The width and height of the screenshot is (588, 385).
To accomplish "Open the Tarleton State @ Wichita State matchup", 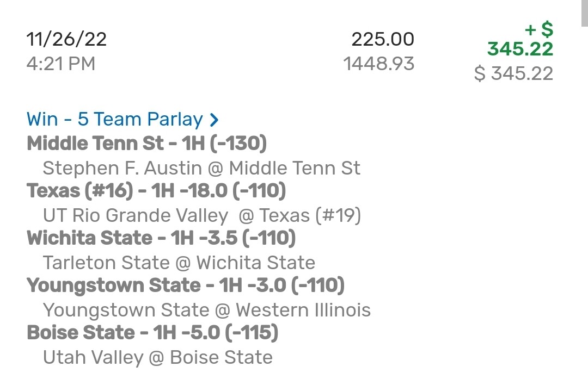I will tap(179, 263).
